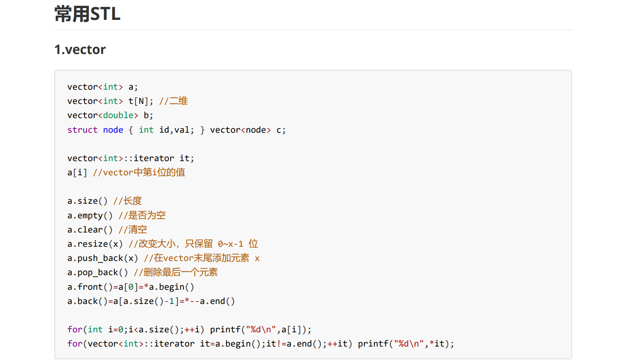Click the 常用STL page heading
The image size is (626, 364).
tap(87, 14)
